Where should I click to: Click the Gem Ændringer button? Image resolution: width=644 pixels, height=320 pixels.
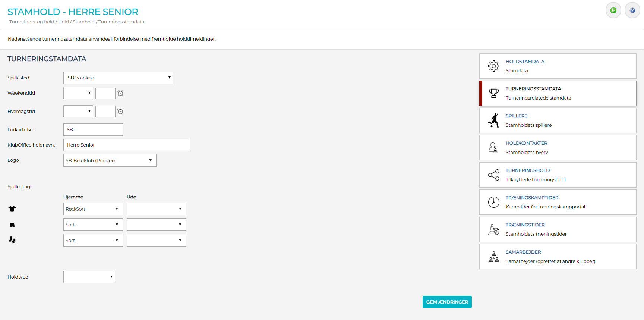click(447, 302)
